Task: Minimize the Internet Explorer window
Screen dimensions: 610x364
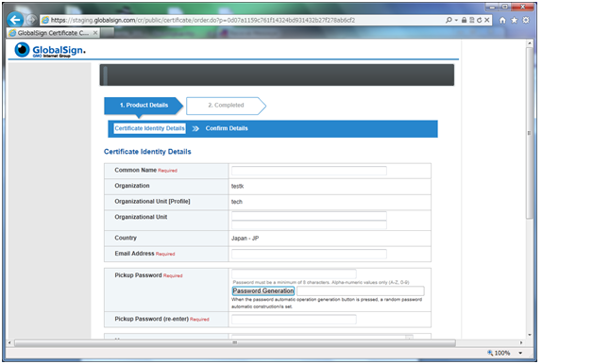Action: pyautogui.click(x=492, y=7)
